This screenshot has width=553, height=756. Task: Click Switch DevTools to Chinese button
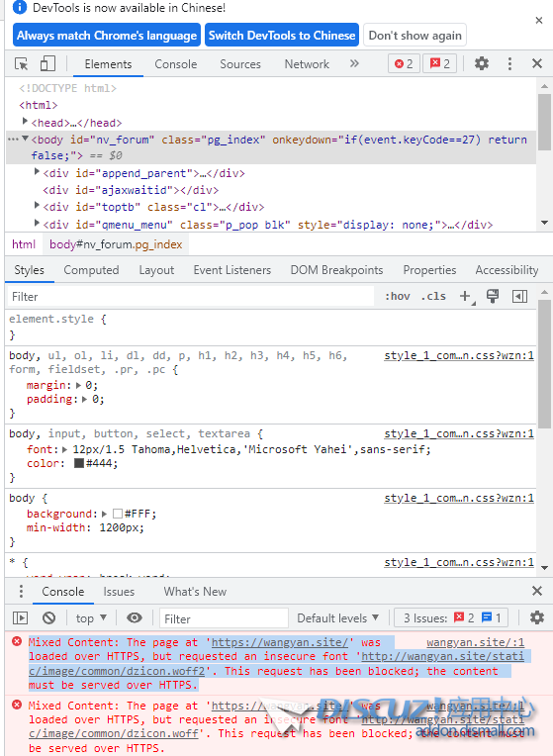(282, 36)
